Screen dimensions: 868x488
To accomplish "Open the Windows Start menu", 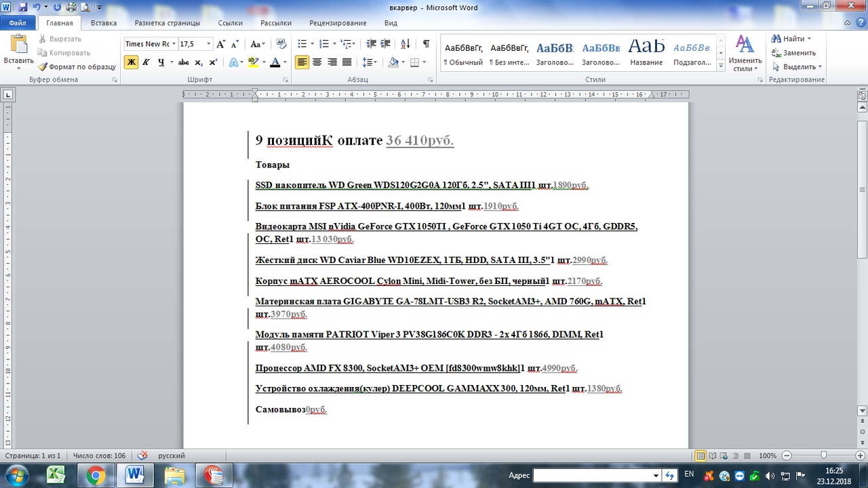I will coord(16,475).
